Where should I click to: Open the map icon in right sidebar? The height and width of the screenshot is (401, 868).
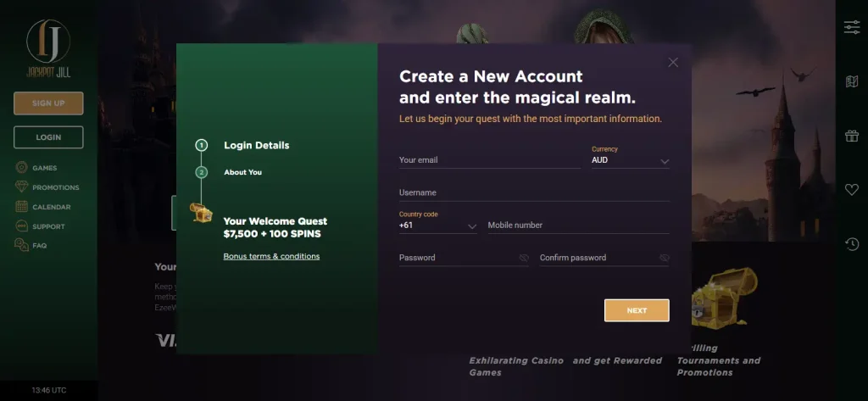tap(851, 82)
